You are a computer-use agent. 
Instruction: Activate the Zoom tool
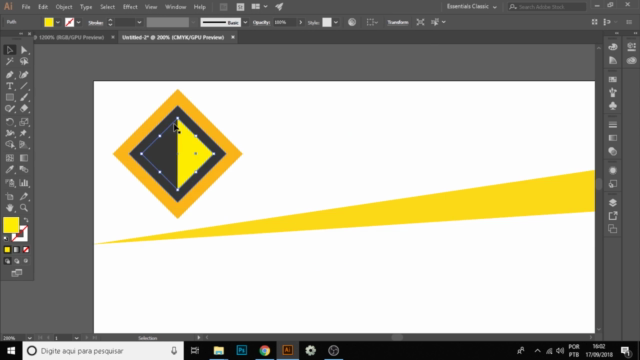tap(24, 208)
